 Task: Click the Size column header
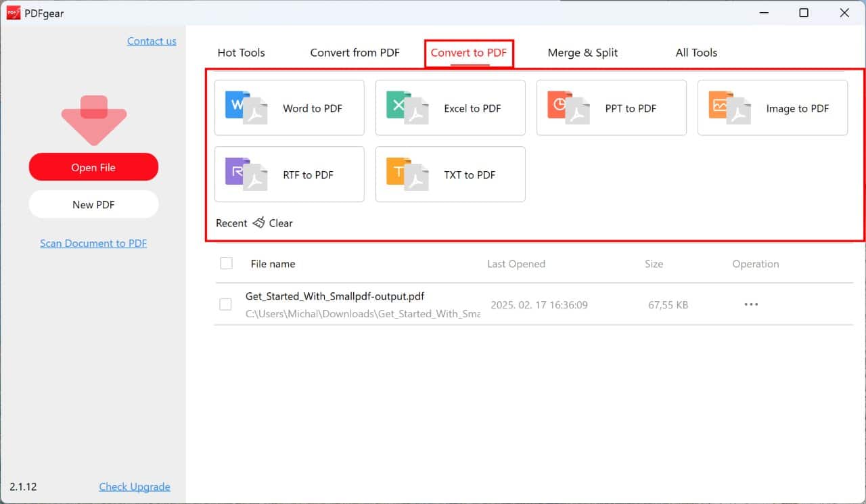654,264
